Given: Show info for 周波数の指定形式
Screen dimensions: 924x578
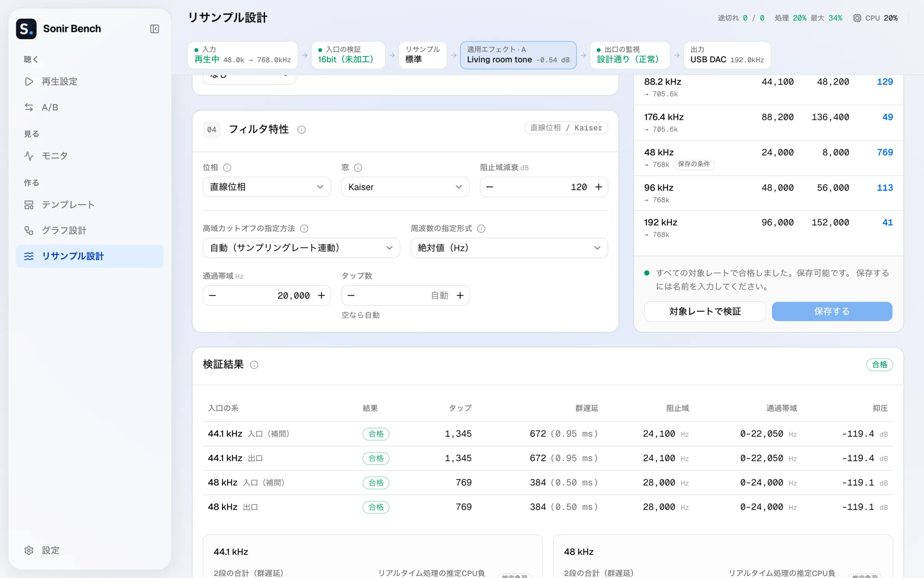Looking at the screenshot, I should (481, 229).
